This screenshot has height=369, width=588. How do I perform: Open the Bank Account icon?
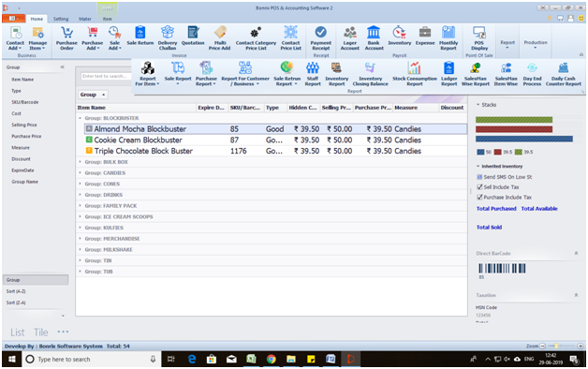click(x=374, y=37)
